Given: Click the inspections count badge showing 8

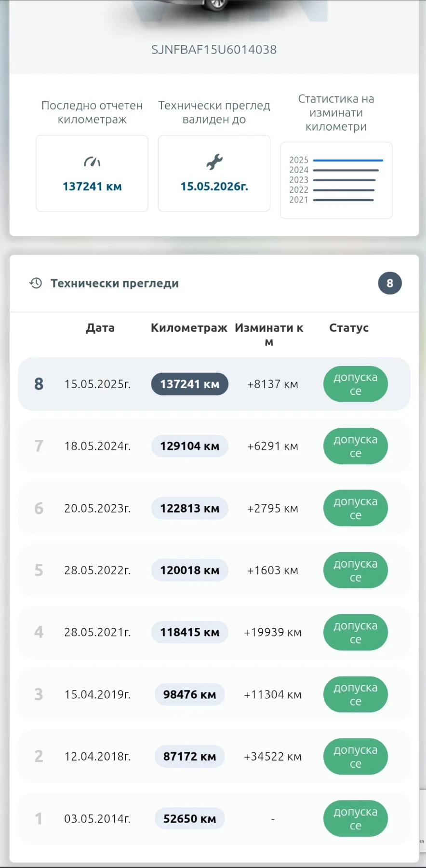Looking at the screenshot, I should coord(389,283).
